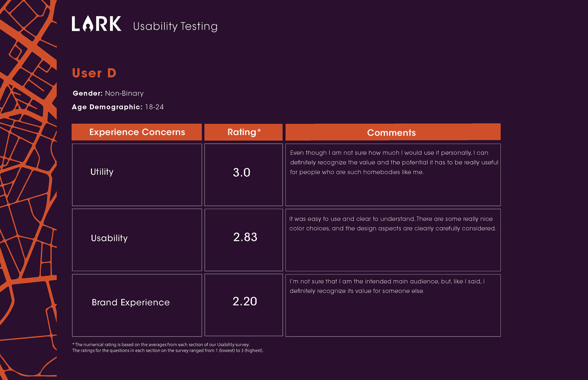Viewport: 588px width, 380px height.
Task: Click the footnote about numerical rating averages
Action: (168, 348)
